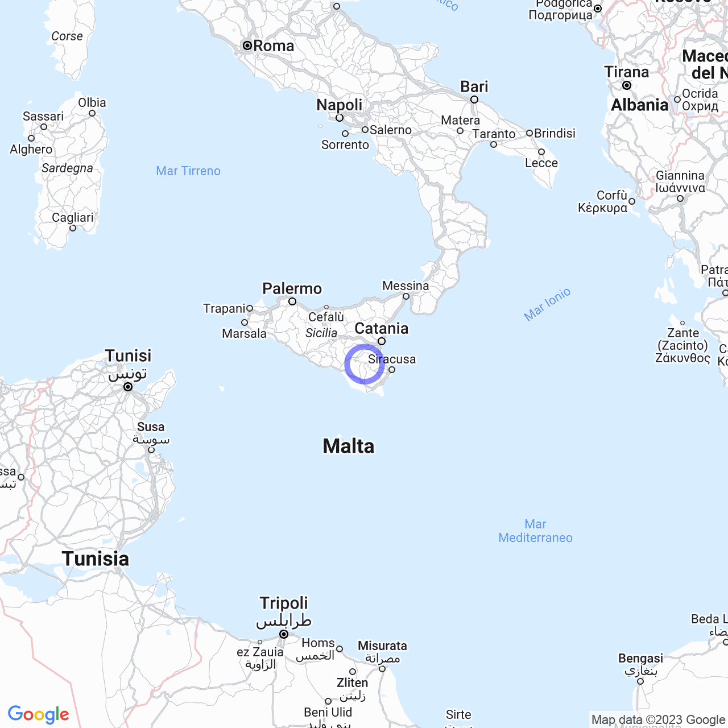
Task: Click the Trapani city marker
Action: point(250,308)
